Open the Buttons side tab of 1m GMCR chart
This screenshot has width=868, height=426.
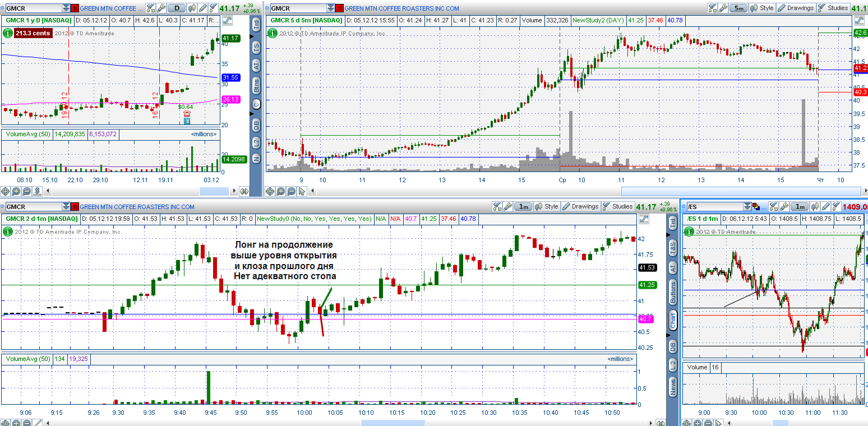click(673, 293)
